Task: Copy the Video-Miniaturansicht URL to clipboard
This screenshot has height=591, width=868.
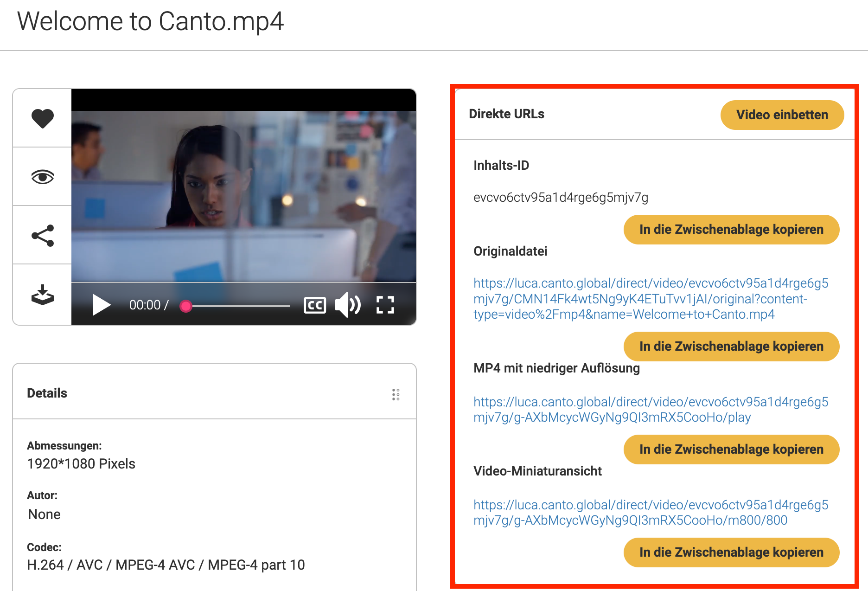Action: click(731, 552)
